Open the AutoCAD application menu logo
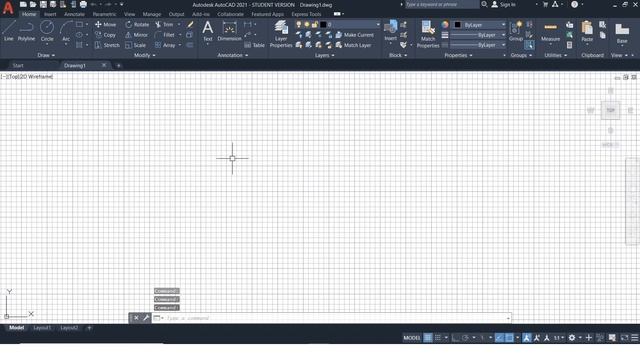 8,8
